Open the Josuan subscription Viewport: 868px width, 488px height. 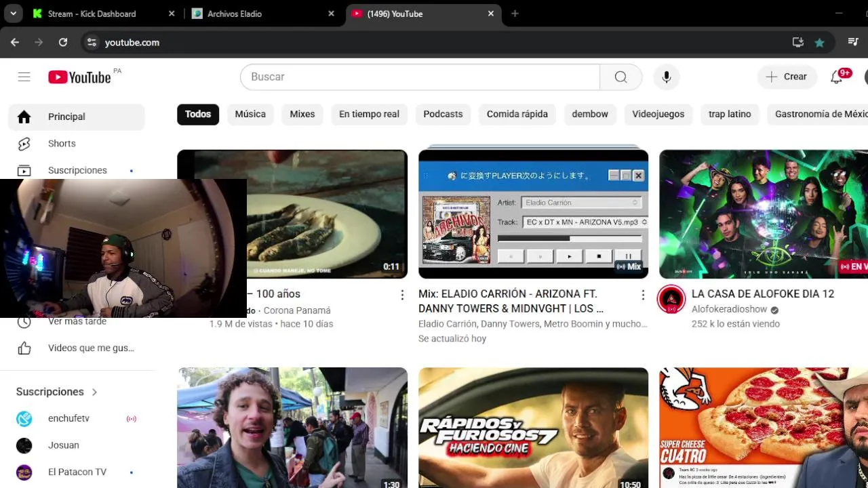tap(77, 445)
